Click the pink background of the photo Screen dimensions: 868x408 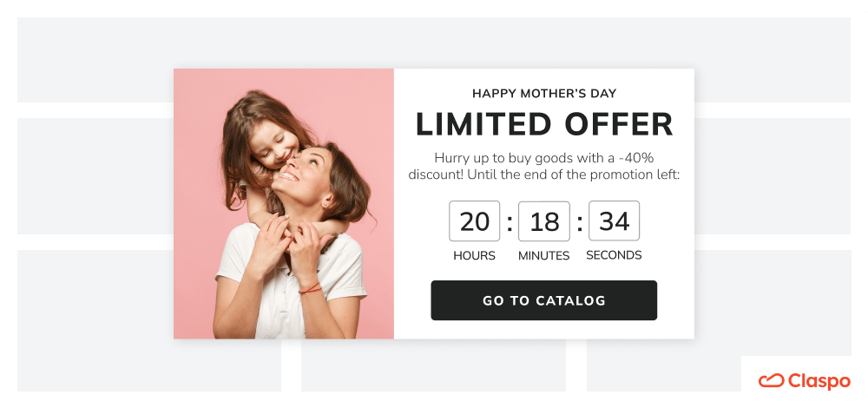pos(200,138)
